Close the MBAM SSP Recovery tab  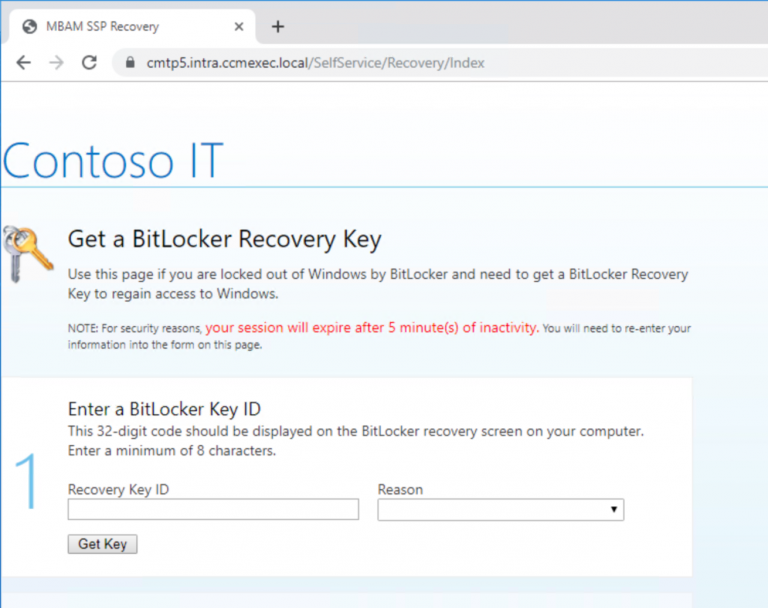tap(238, 26)
